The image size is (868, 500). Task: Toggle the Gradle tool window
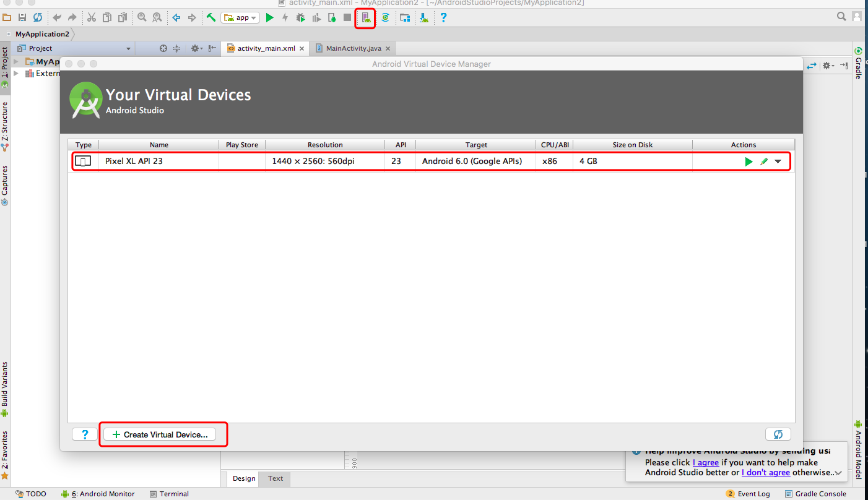click(858, 62)
